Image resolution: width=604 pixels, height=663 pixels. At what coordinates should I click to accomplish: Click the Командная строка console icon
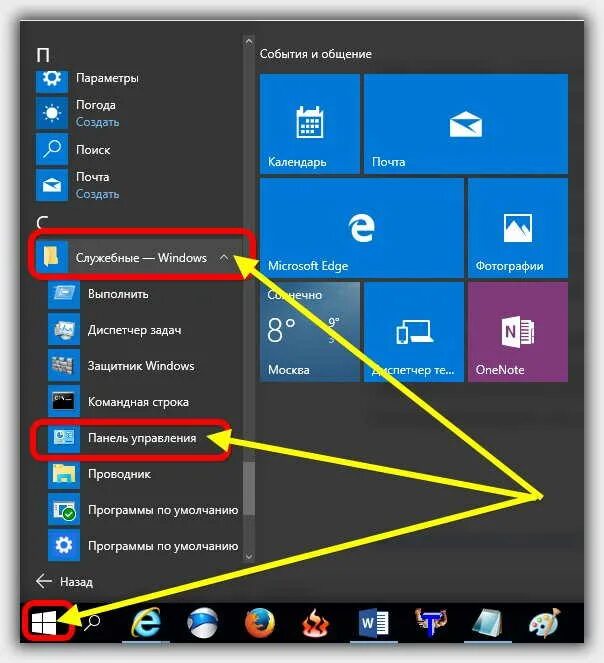[x=64, y=401]
